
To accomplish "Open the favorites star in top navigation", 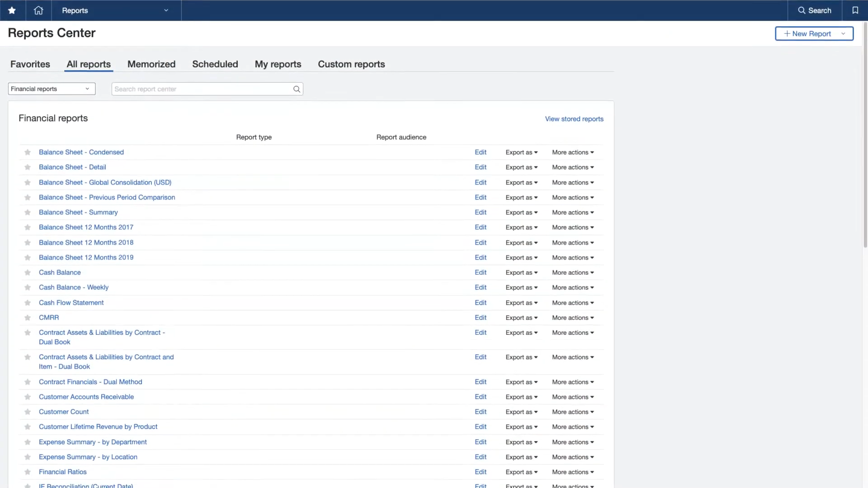I will coord(12,10).
